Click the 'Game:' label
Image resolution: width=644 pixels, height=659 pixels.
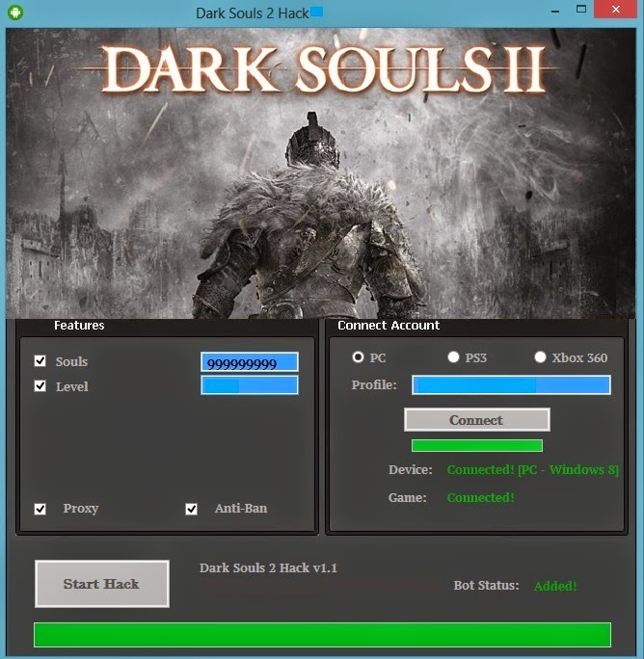tap(407, 497)
